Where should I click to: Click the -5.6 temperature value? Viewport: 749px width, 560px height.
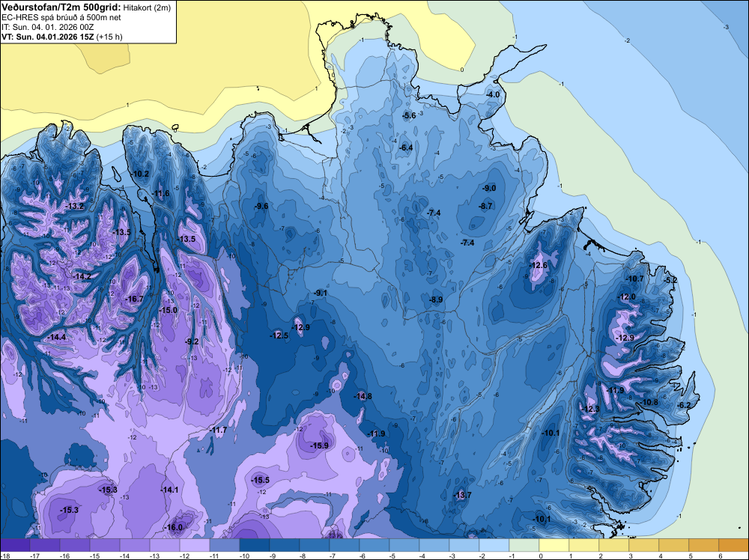point(409,115)
